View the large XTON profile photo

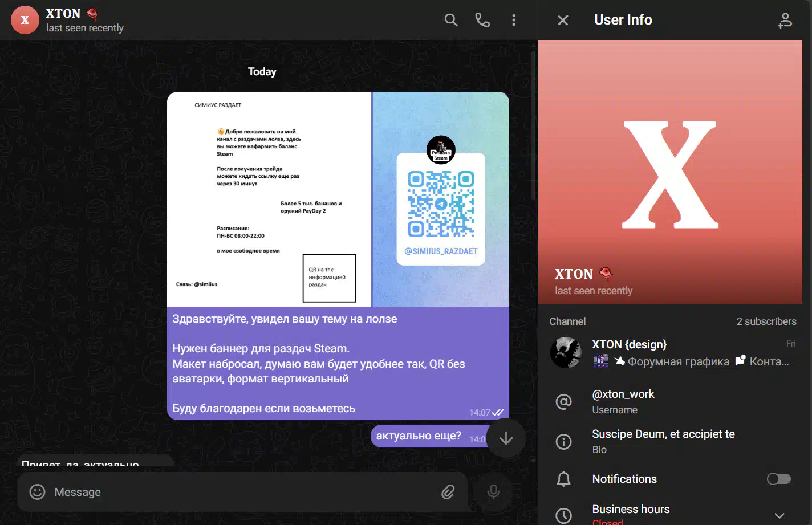click(670, 172)
